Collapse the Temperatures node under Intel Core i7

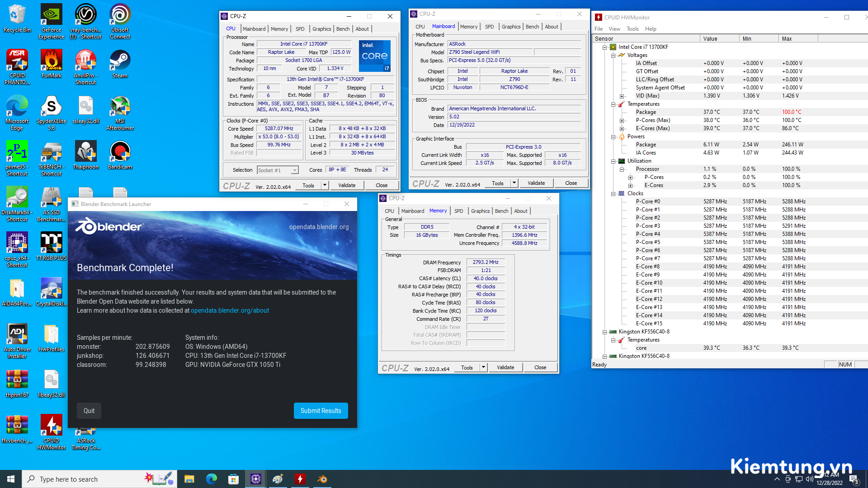(613, 104)
